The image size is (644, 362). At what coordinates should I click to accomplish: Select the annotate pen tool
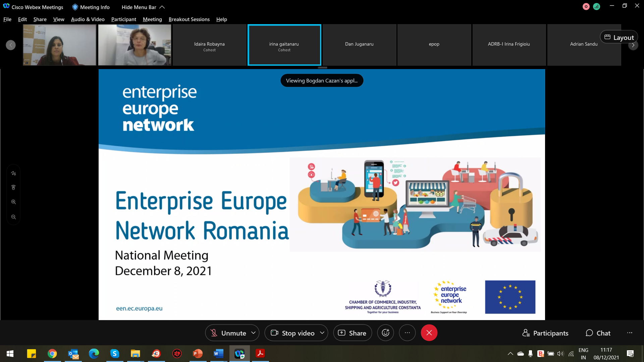pyautogui.click(x=13, y=173)
